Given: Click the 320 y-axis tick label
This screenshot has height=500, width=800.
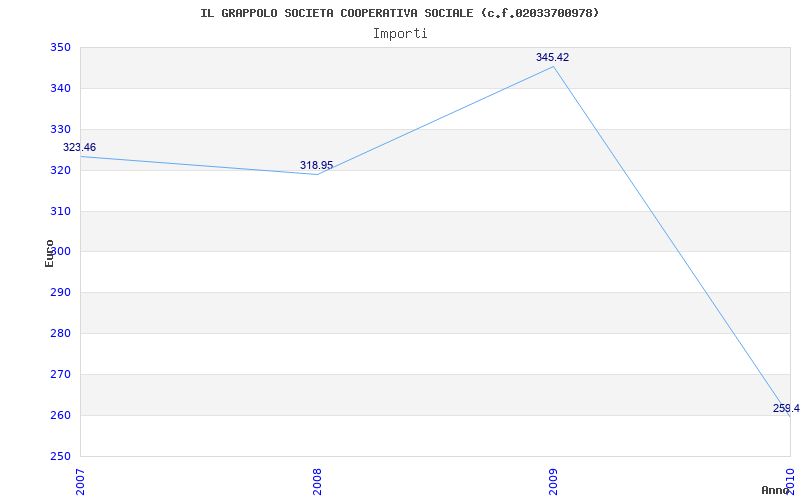Looking at the screenshot, I should [60, 170].
